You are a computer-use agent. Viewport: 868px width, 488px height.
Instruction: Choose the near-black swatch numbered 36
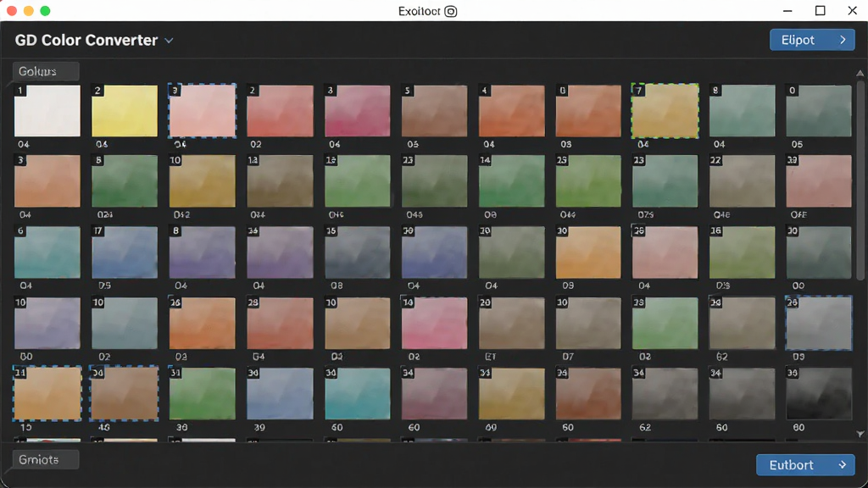(819, 393)
